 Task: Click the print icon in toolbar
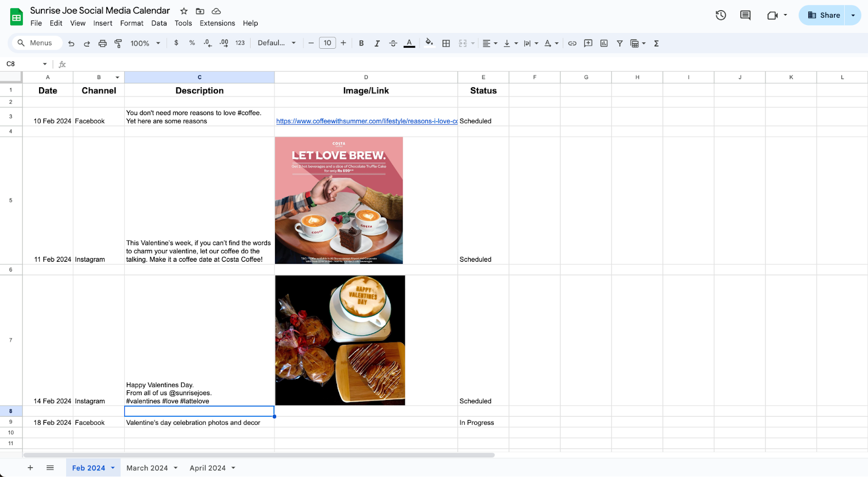pyautogui.click(x=103, y=43)
